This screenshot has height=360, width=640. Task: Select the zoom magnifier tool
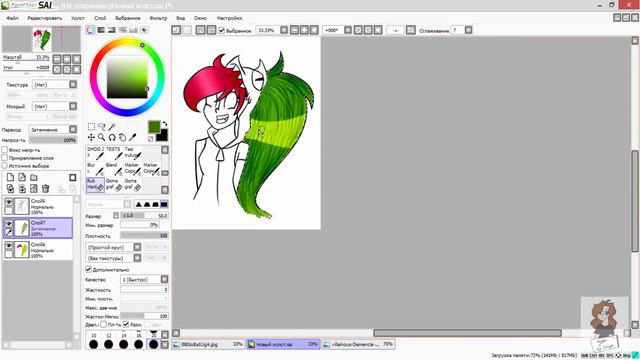tap(102, 138)
